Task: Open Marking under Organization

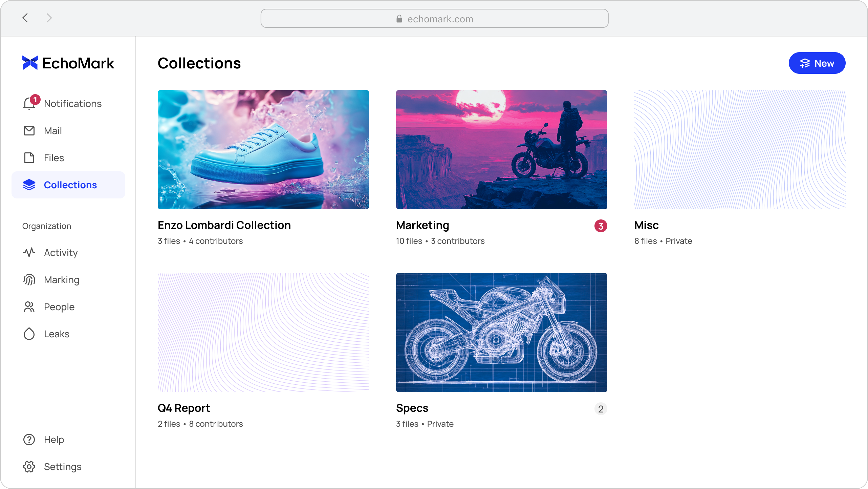Action: point(68,280)
